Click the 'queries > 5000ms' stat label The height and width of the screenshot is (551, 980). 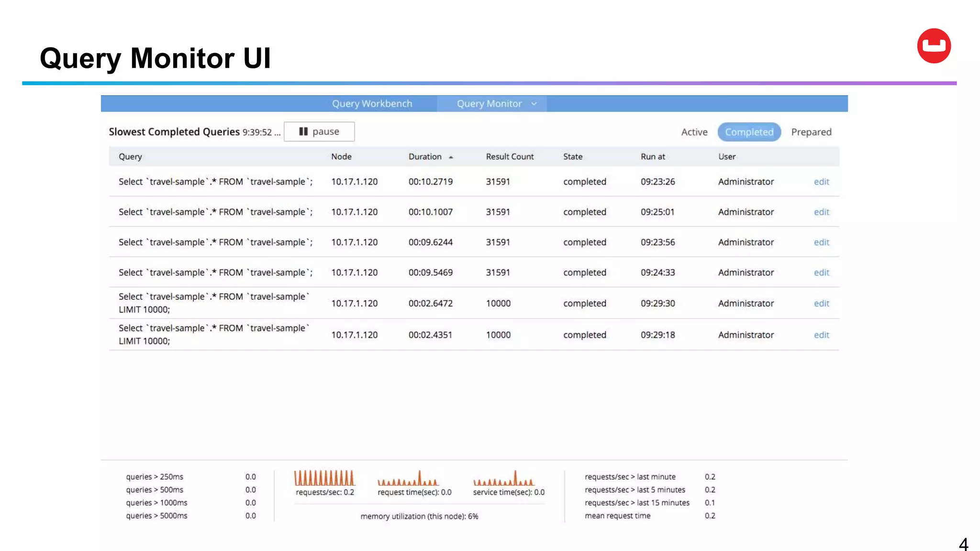[x=156, y=516]
